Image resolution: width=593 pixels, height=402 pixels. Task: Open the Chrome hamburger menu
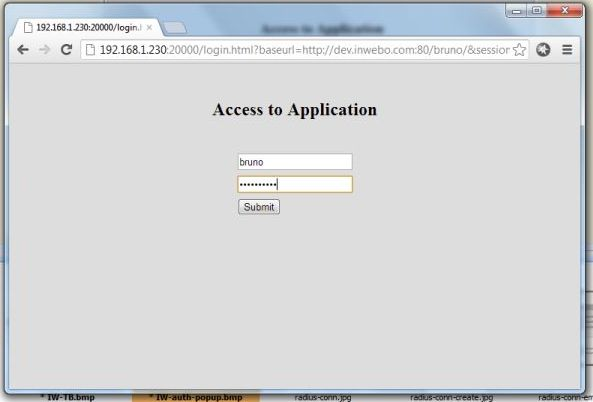pyautogui.click(x=567, y=50)
